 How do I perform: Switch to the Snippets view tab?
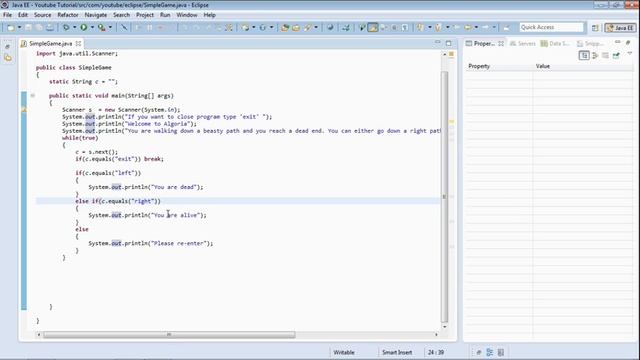pos(590,43)
